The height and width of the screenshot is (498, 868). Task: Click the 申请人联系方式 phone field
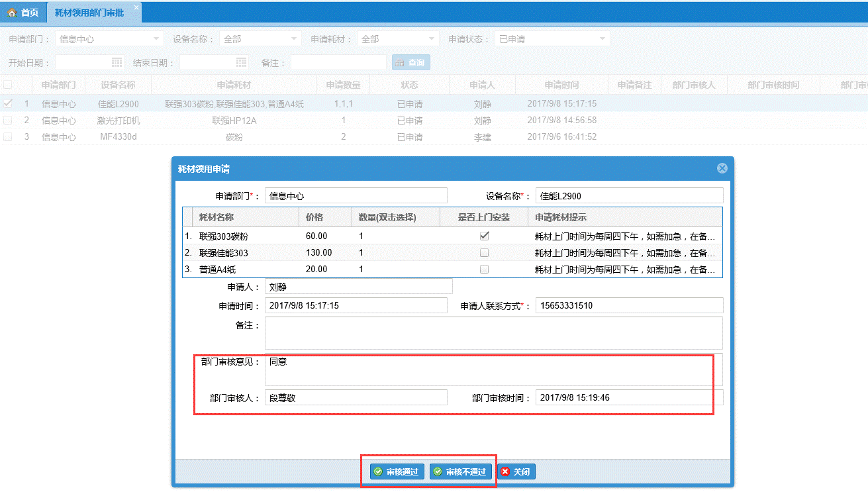pos(629,305)
